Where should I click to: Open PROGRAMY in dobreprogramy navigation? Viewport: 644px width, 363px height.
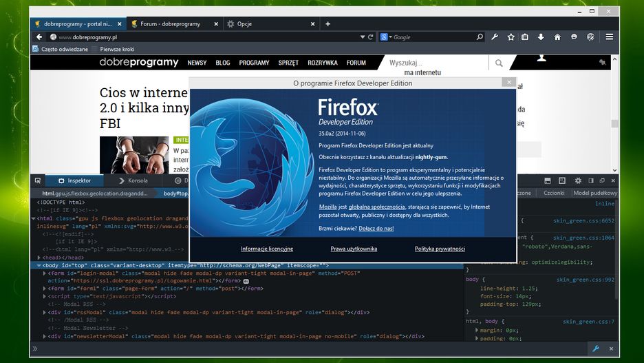(255, 63)
